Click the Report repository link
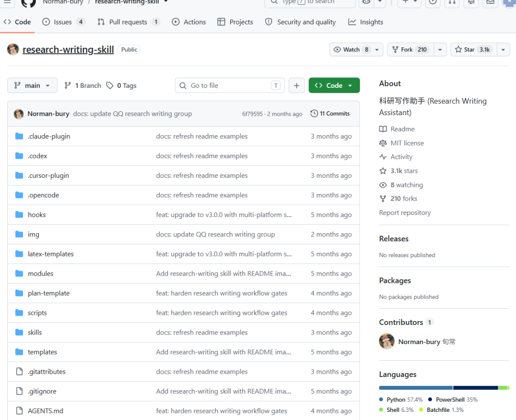Image resolution: width=516 pixels, height=420 pixels. (405, 213)
